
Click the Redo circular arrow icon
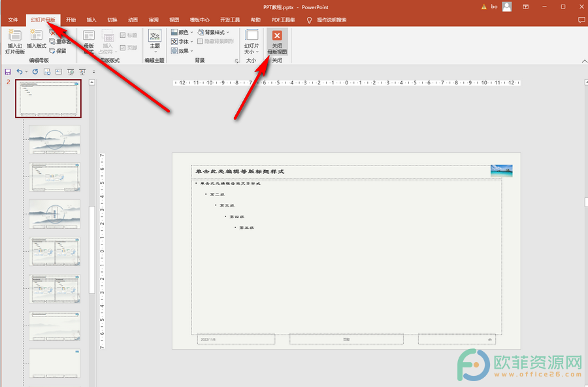click(x=35, y=72)
